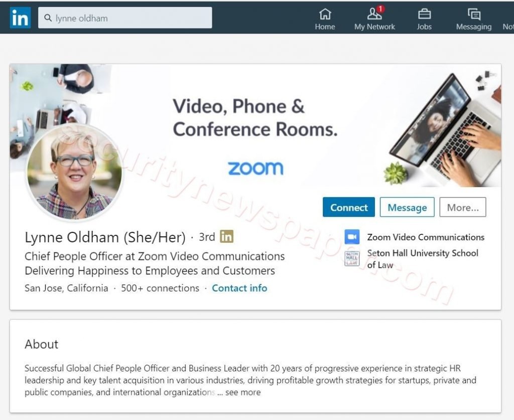Click the Seton Hall Law school logo
The image size is (514, 420).
click(x=352, y=258)
